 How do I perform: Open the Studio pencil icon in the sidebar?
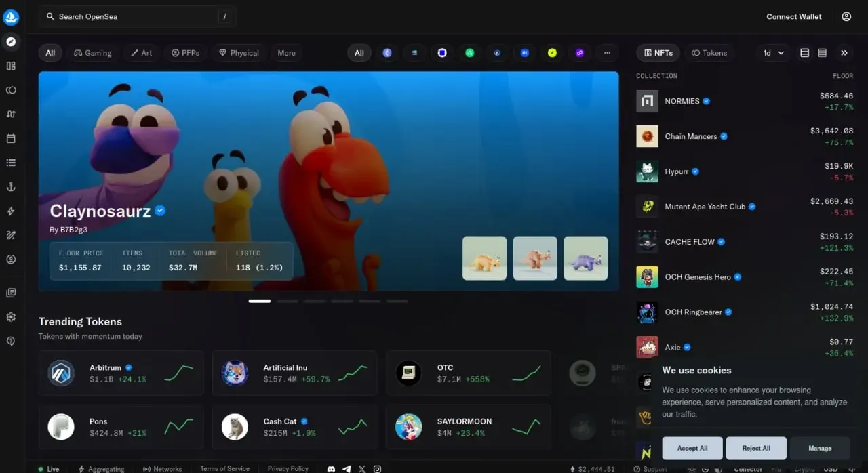(11, 235)
